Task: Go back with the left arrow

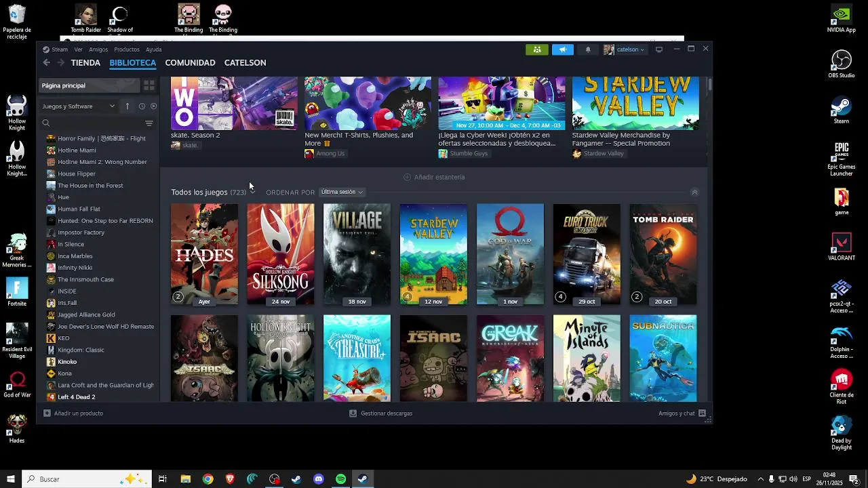Action: 46,62
